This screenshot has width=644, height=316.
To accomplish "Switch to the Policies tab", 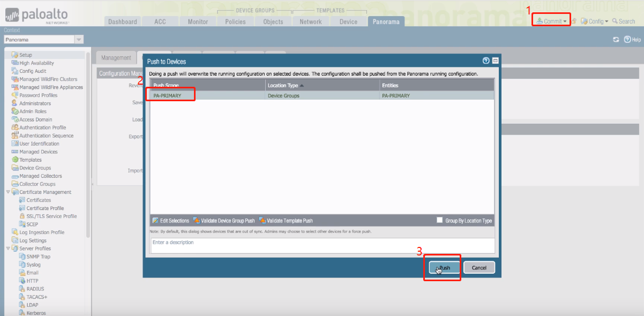I will click(x=235, y=21).
